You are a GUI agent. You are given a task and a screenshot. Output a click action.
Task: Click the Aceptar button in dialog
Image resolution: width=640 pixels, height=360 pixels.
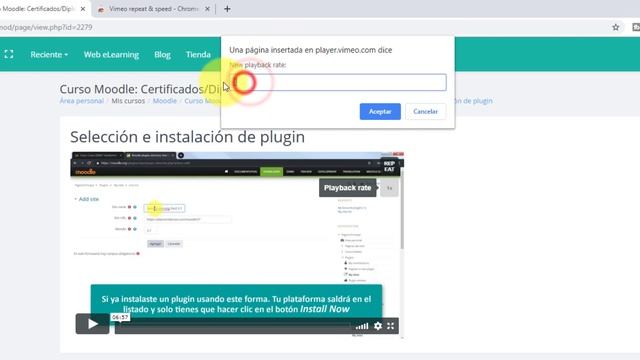[380, 111]
